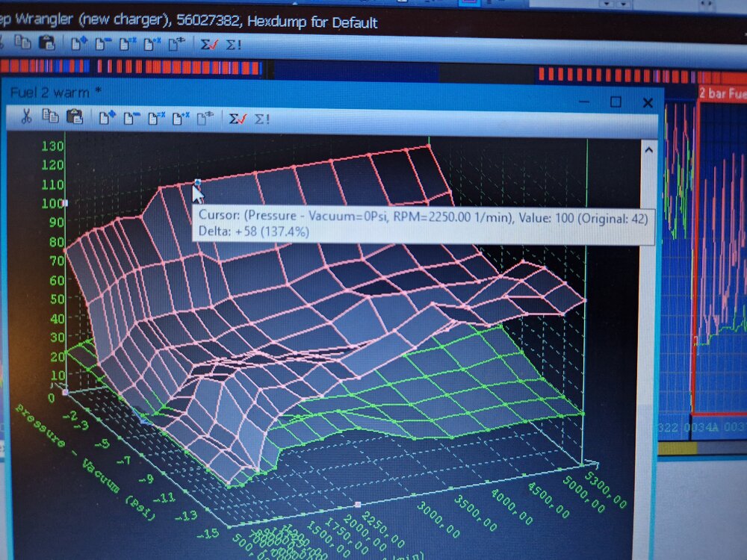Click the Paste clipboard icon in Fuel 2 warm toolbar
Screen dimensions: 747x560
(x=74, y=116)
